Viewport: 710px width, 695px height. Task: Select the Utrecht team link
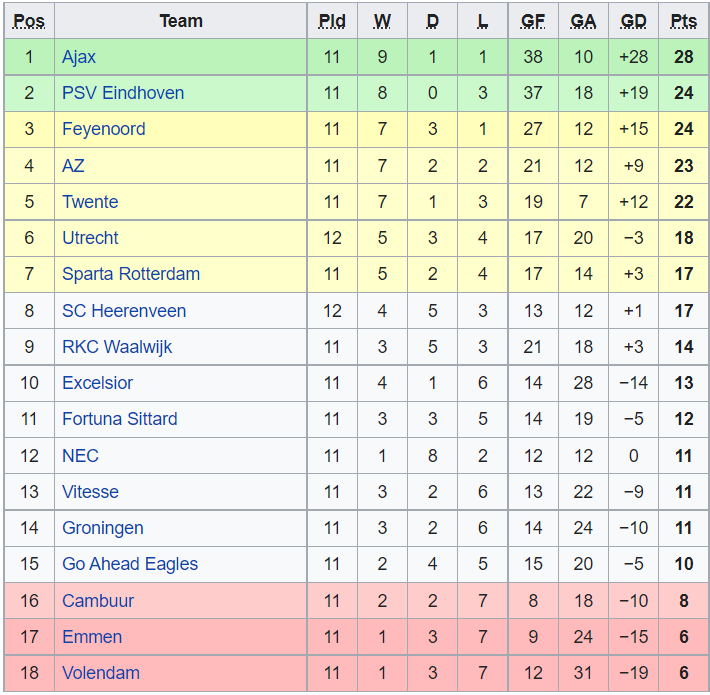(x=90, y=238)
